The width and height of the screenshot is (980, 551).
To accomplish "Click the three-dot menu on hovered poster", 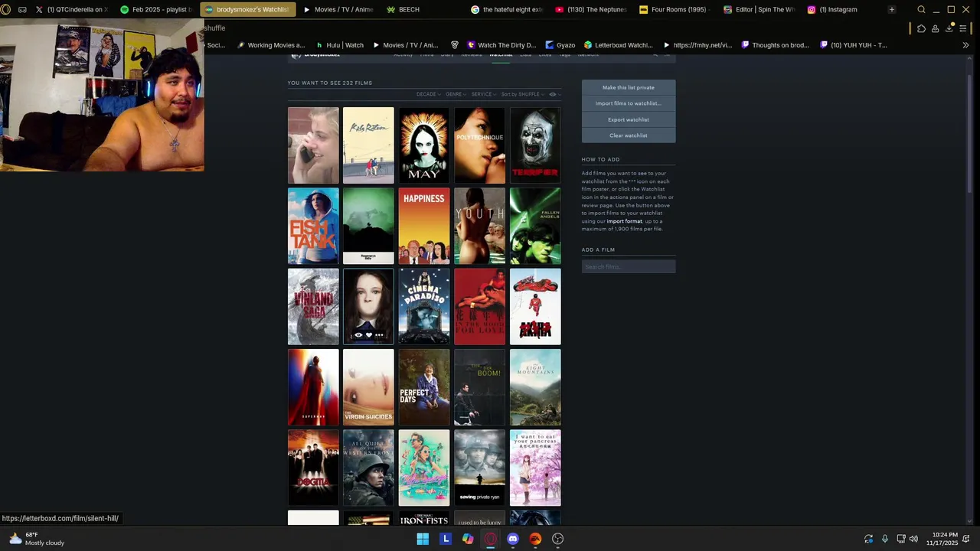I will click(379, 334).
